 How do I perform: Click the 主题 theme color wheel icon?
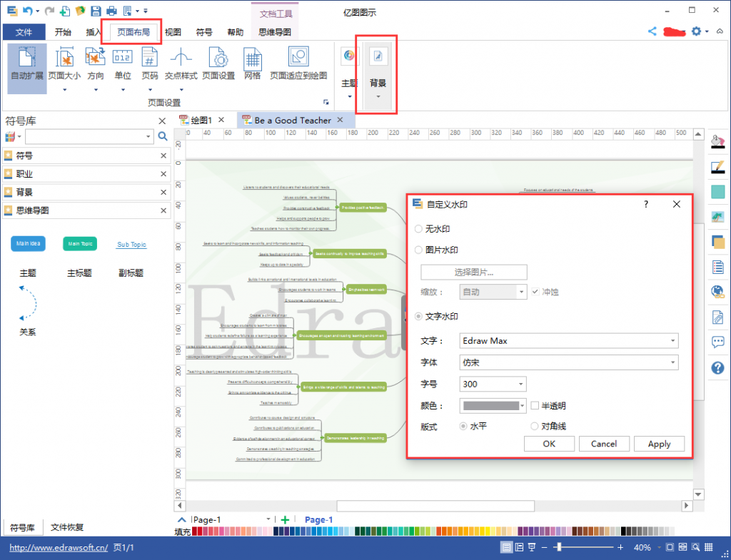click(349, 56)
